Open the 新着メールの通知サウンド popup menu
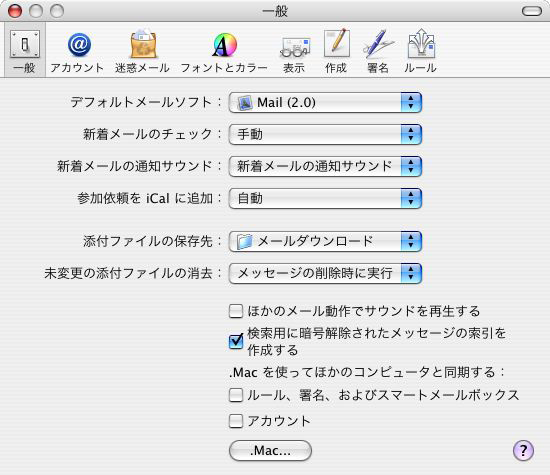Image resolution: width=550 pixels, height=475 pixels. [x=325, y=166]
